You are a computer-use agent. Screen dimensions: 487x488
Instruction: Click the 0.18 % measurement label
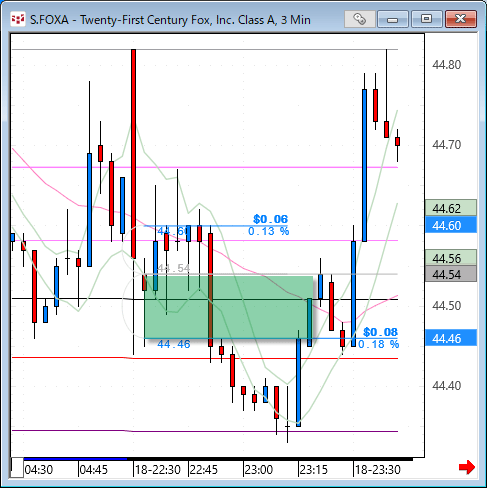379,344
